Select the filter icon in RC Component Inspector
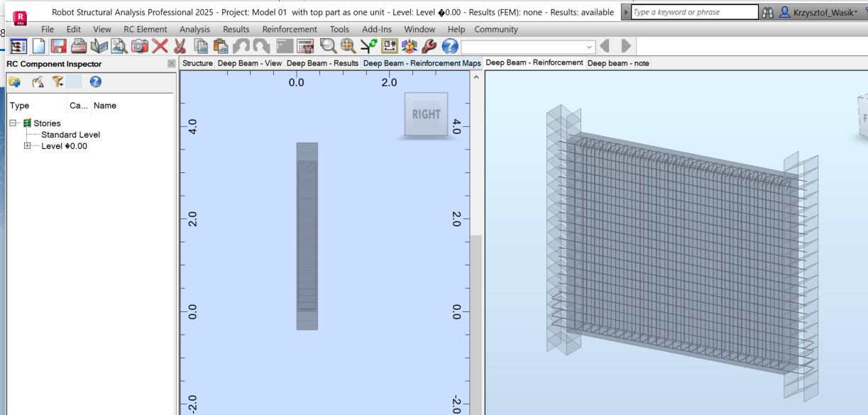The height and width of the screenshot is (415, 868). 57,82
